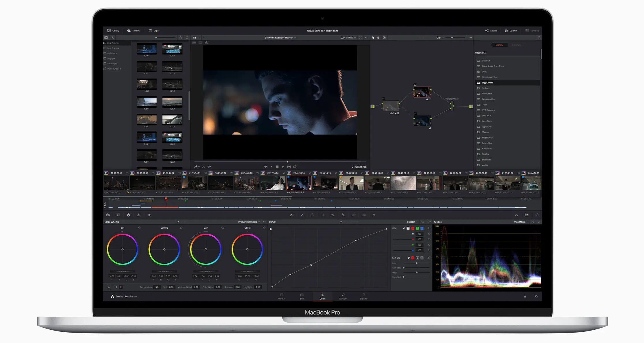Click the Gallery search magnifier icon
This screenshot has height=343, width=644.
[x=181, y=38]
